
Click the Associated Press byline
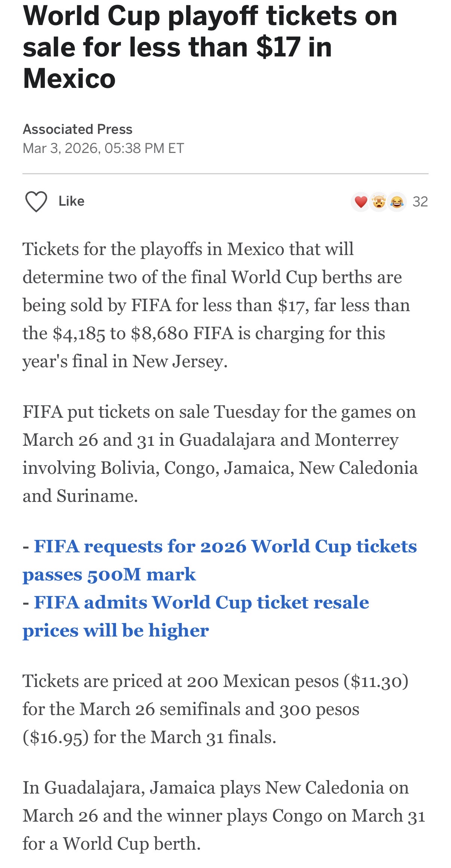[x=77, y=129]
